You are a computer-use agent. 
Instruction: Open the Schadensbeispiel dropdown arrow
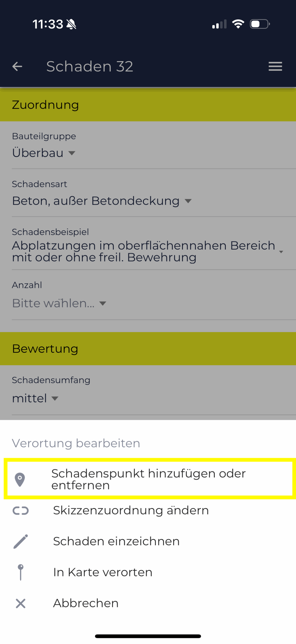pos(281,252)
